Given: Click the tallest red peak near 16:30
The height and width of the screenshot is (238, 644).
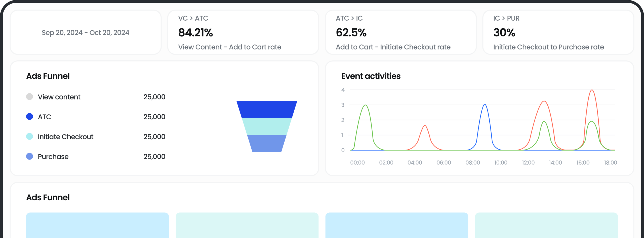Looking at the screenshot, I should 592,90.
